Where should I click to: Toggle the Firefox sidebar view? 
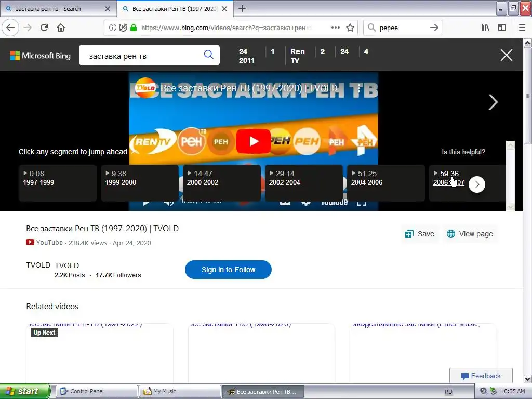click(502, 28)
